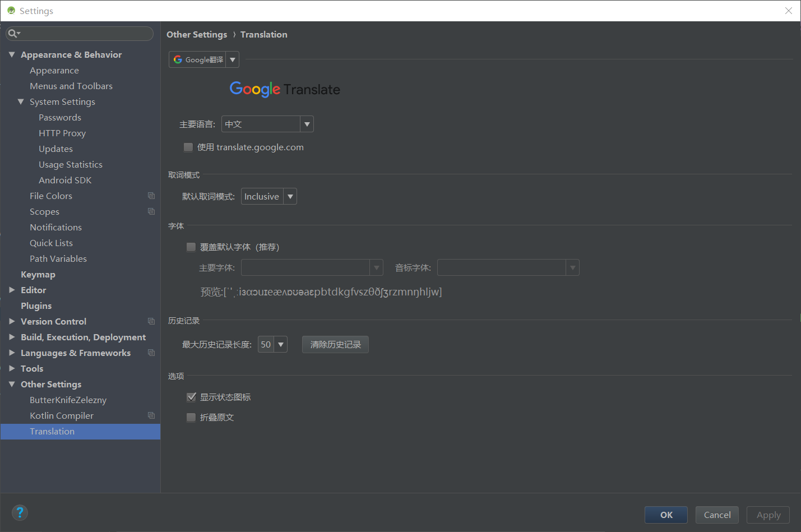Select Translation in the settings sidebar
This screenshot has width=801, height=532.
click(52, 431)
